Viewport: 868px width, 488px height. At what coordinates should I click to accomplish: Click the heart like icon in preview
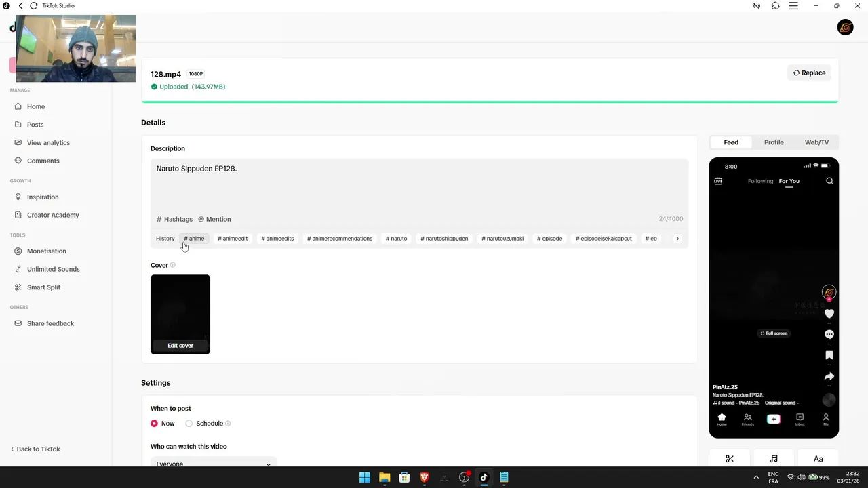click(x=829, y=314)
